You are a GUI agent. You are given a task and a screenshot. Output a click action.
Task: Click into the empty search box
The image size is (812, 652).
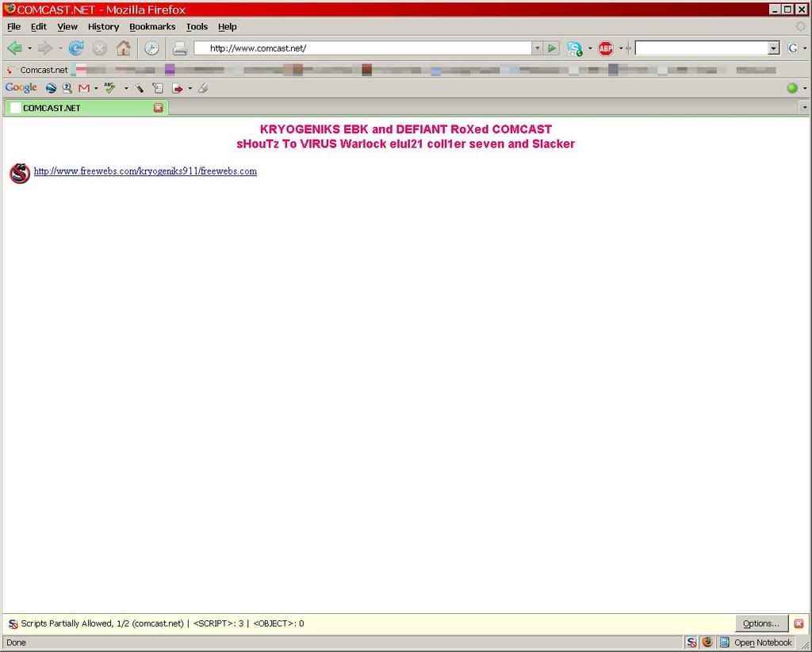tap(702, 48)
